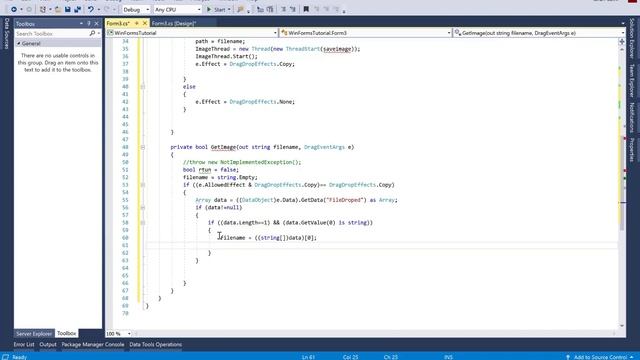
Task: Open the Properties side tab
Action: tap(631, 150)
